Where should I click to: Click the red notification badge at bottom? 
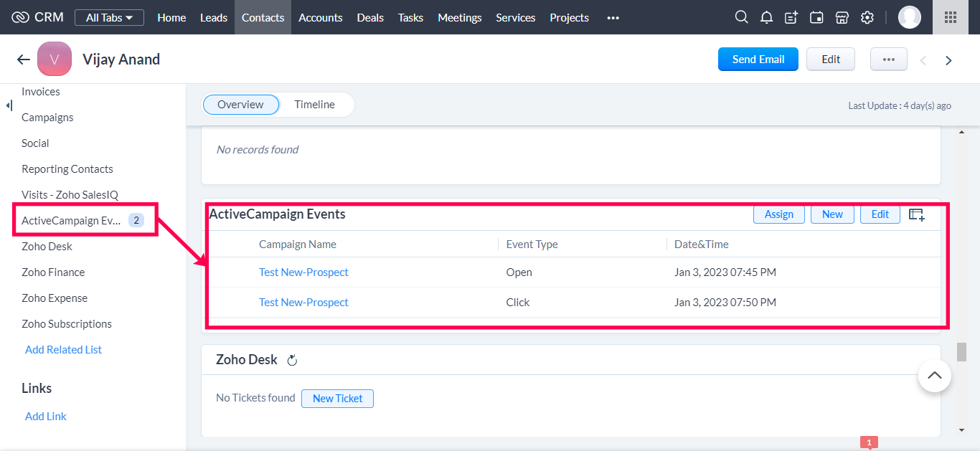click(x=869, y=442)
